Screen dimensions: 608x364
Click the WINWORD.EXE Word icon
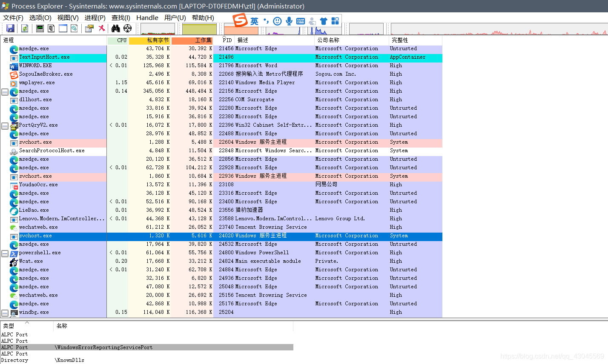coord(14,66)
